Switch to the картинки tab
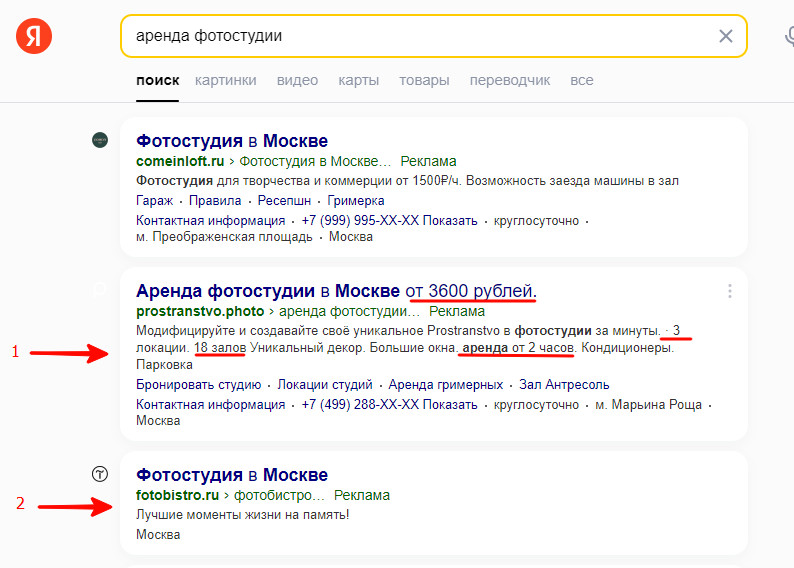Image resolution: width=794 pixels, height=568 pixels. tap(226, 80)
